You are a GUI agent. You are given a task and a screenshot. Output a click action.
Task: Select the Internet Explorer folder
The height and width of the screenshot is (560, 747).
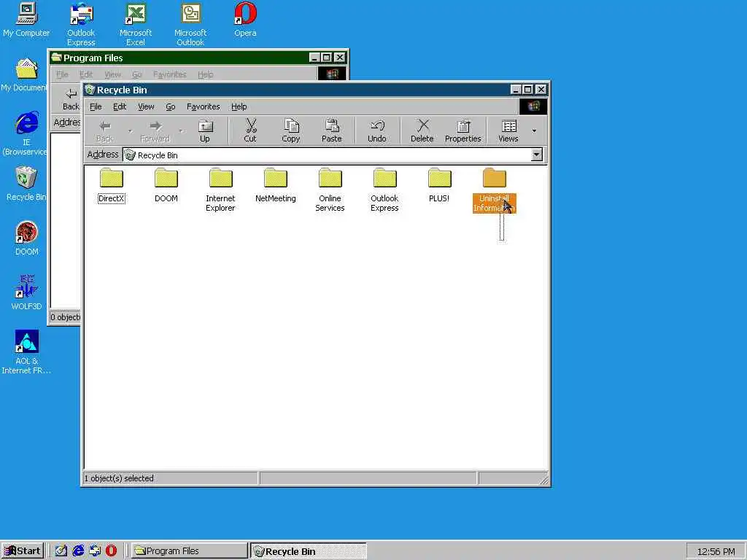pyautogui.click(x=220, y=190)
